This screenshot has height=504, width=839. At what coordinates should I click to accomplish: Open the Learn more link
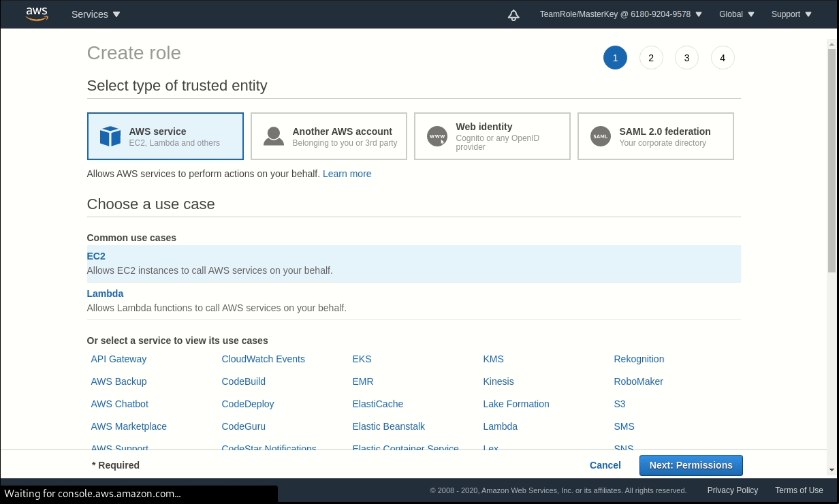click(347, 174)
